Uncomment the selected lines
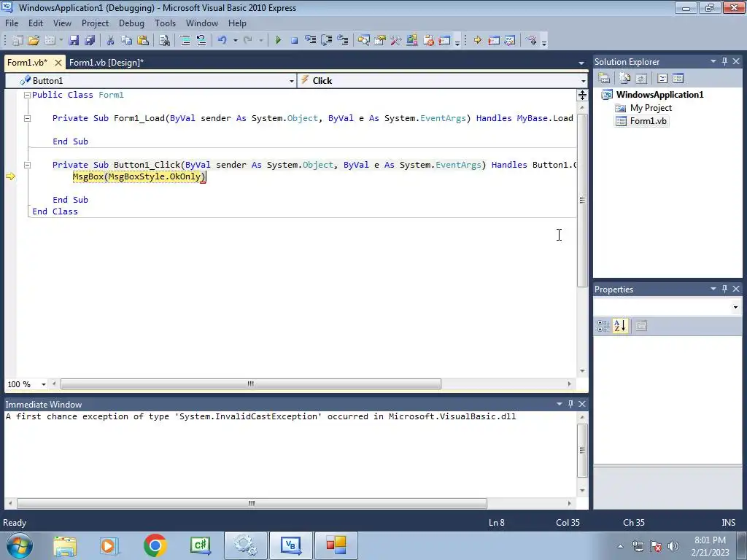 pos(201,41)
